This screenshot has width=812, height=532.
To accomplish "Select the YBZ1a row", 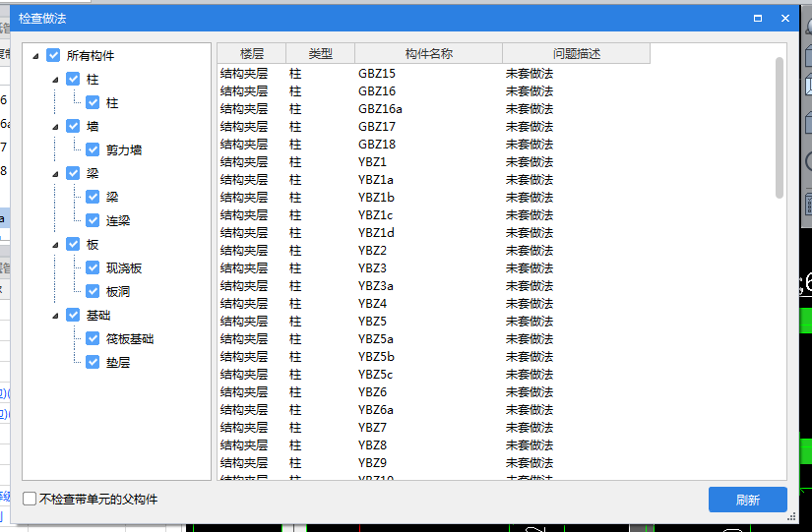I will (x=434, y=180).
